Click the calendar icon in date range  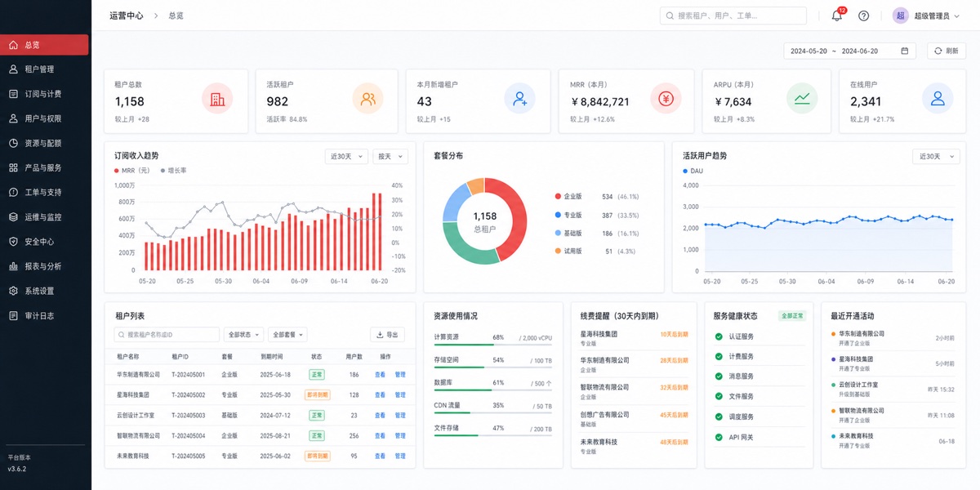pos(904,51)
